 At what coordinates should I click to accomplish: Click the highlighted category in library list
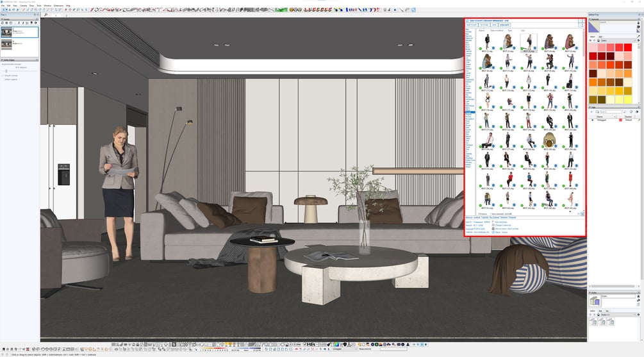(470, 112)
